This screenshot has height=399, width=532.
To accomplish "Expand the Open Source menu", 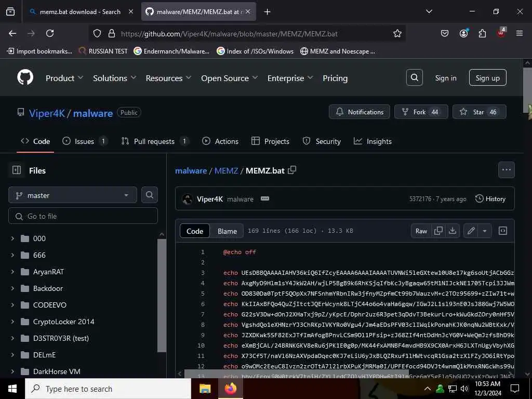I will pos(229,78).
